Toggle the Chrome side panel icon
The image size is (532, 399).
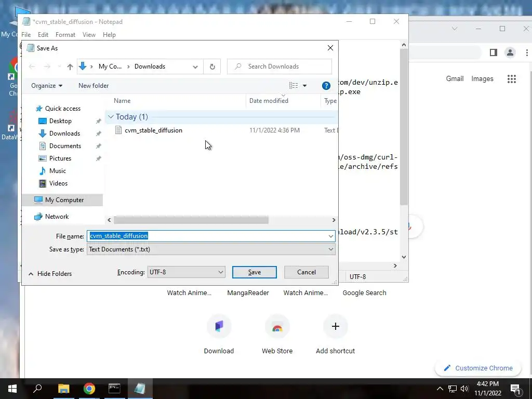click(x=494, y=52)
